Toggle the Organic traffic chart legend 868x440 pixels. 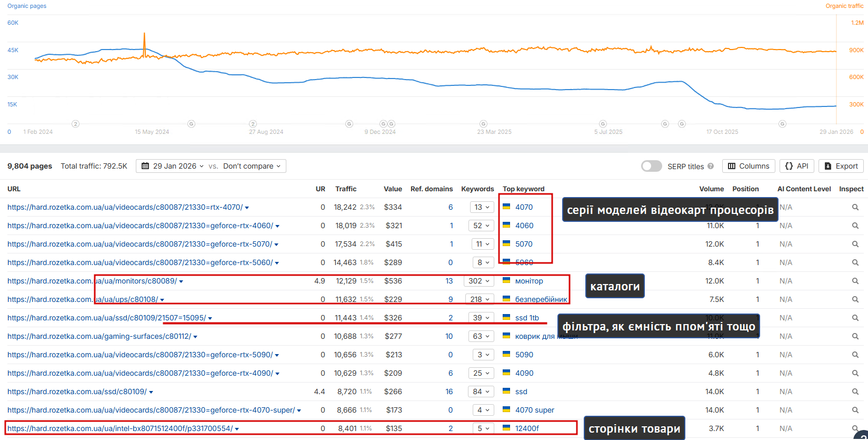[844, 6]
